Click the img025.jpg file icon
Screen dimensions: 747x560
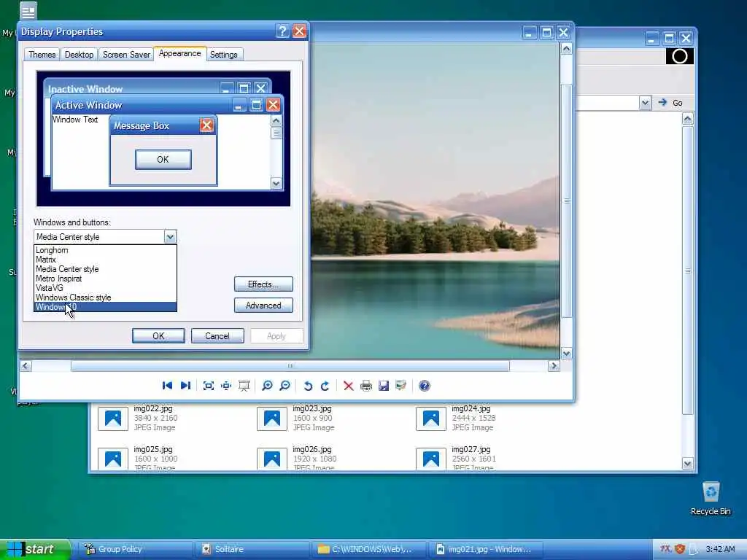point(113,459)
